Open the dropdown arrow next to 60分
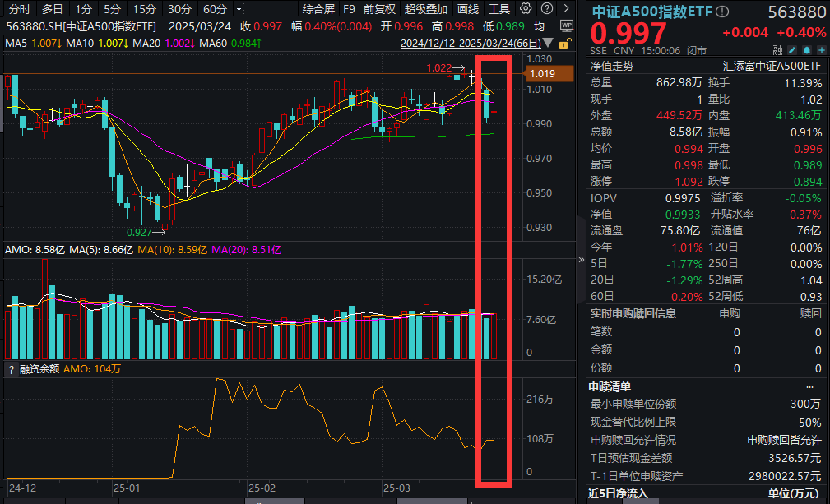The image size is (830, 504). (x=237, y=9)
